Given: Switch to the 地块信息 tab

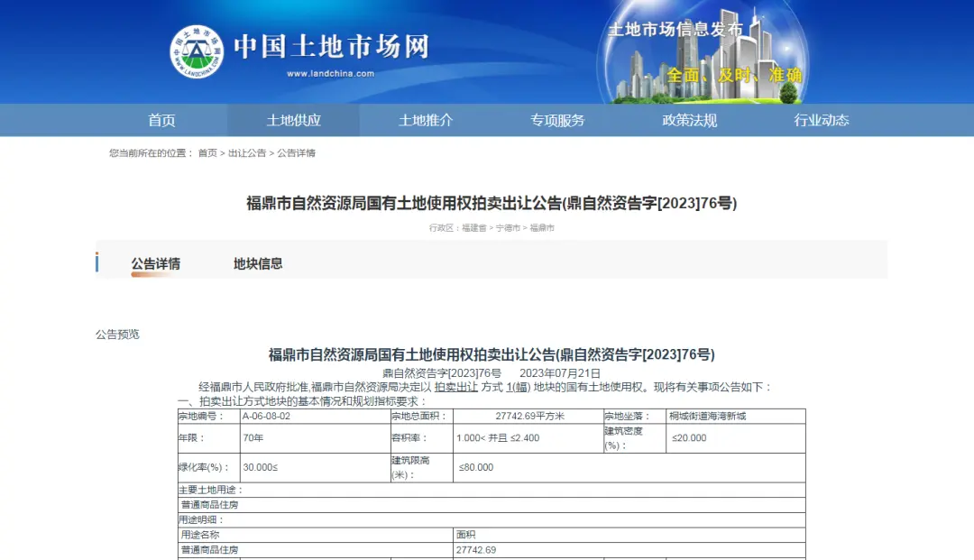Looking at the screenshot, I should [258, 264].
